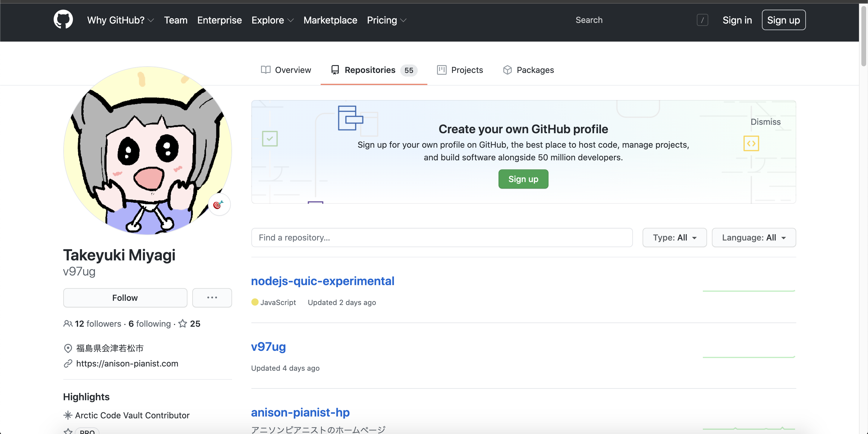Open the nodejs-quic-experimental repository link
The height and width of the screenshot is (434, 868).
click(x=322, y=281)
